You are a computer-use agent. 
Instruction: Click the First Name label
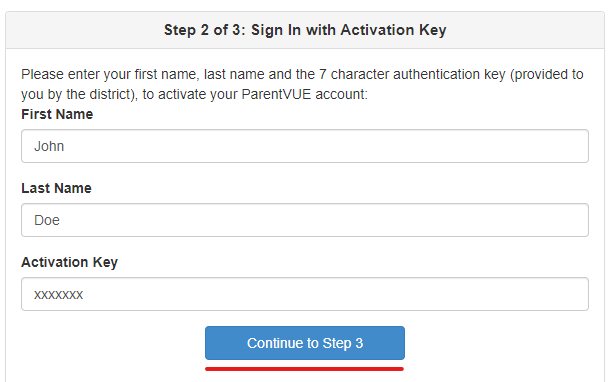click(x=57, y=114)
